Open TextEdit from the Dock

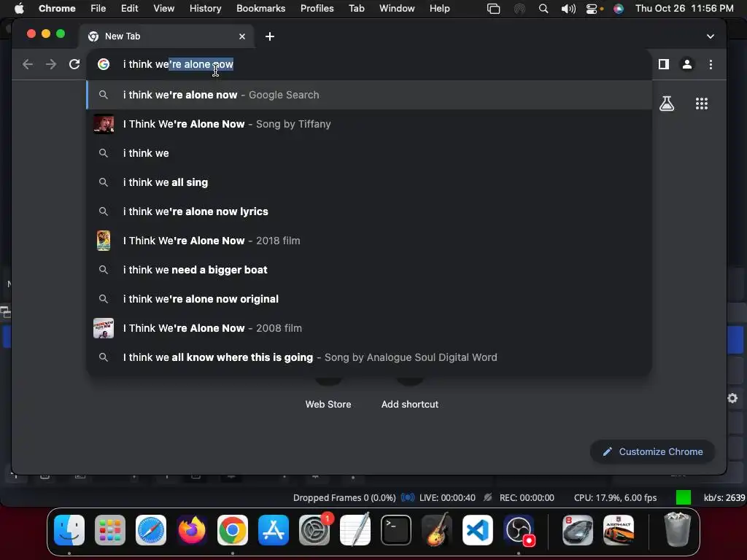coord(355,530)
